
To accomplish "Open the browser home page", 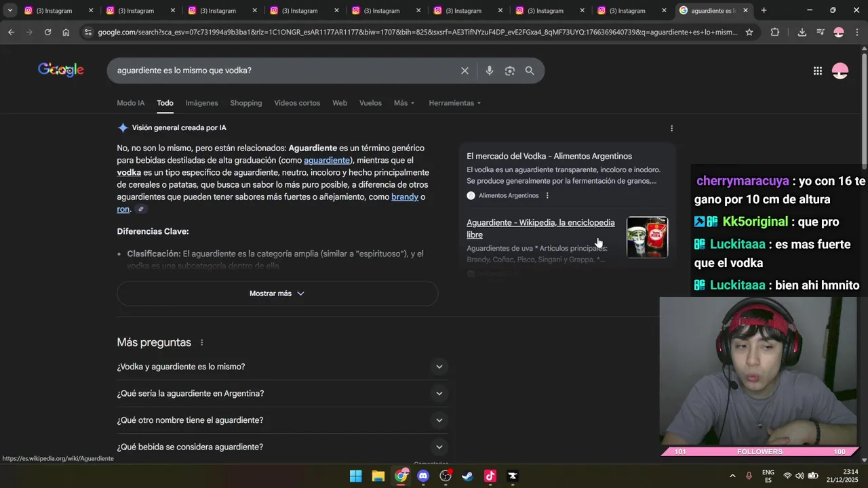I will [x=66, y=32].
